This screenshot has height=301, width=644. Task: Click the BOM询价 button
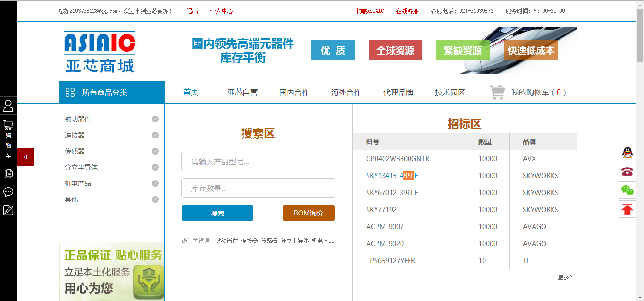pos(309,213)
